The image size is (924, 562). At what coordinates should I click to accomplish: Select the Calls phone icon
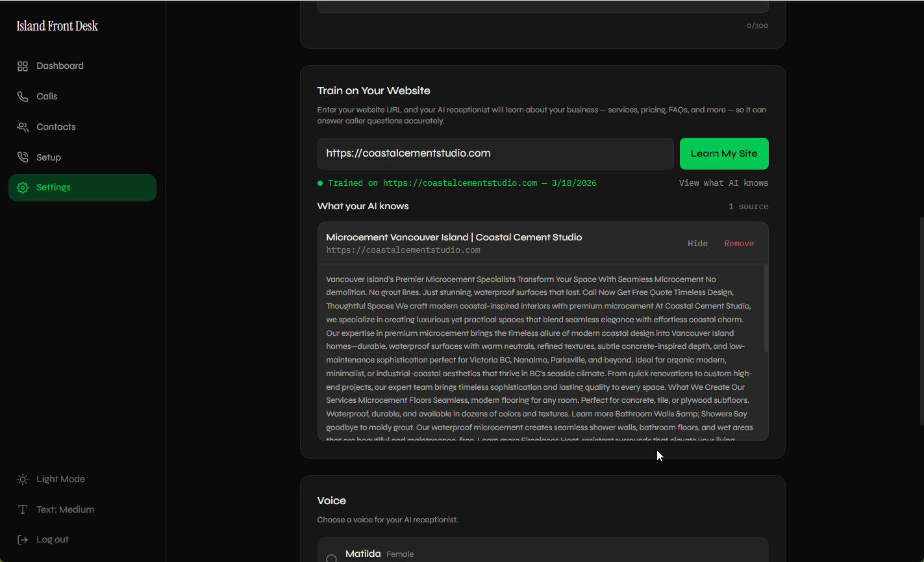(x=22, y=96)
